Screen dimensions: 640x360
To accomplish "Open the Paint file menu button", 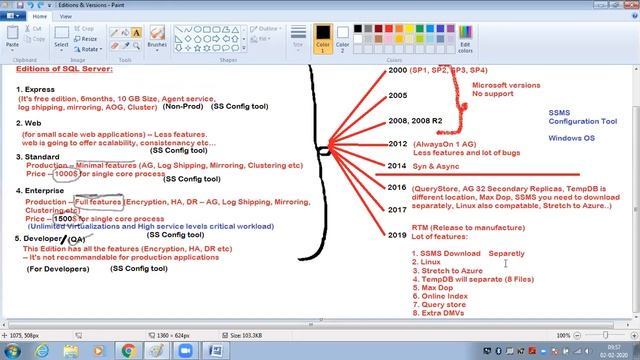I will coord(13,16).
